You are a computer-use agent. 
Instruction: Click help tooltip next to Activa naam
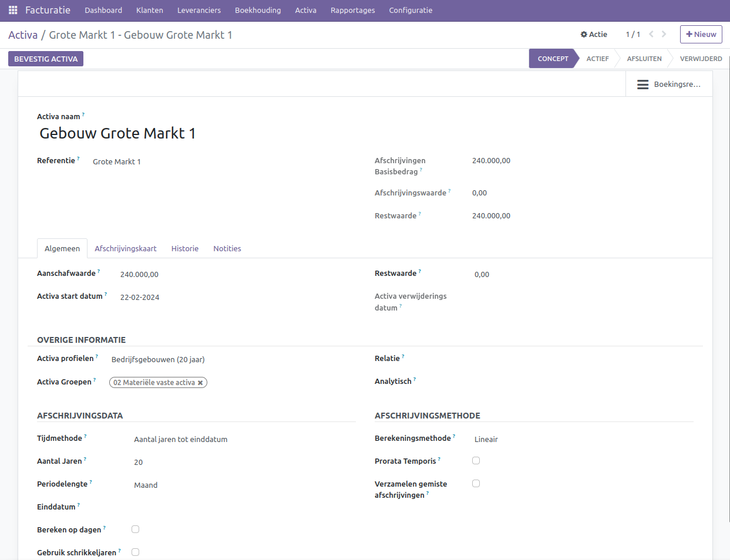[83, 114]
